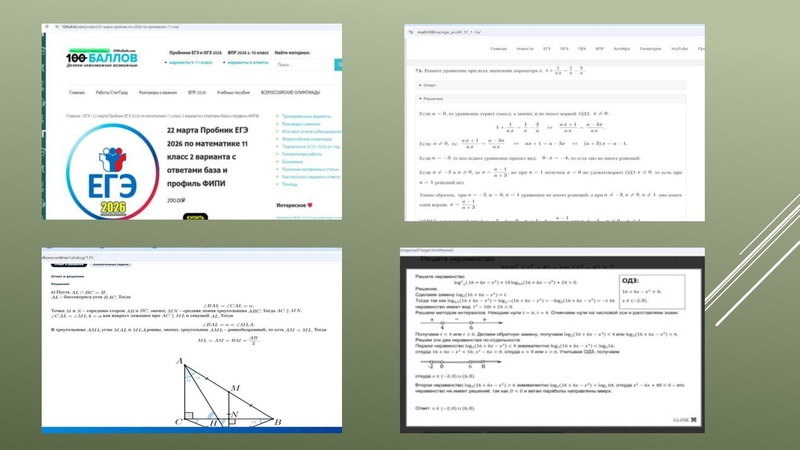The width and height of the screenshot is (800, 450).
Task: Click the product title '22 марта Пробник ЕГЭ'
Action: (207, 157)
